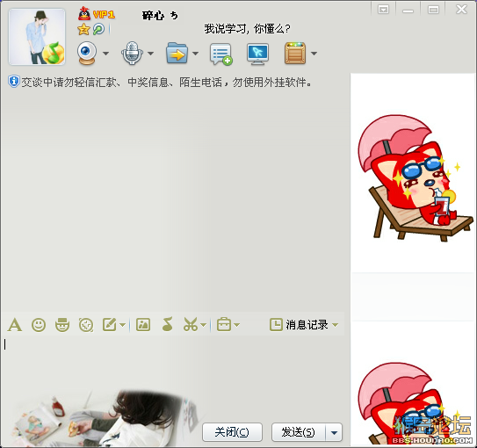The width and height of the screenshot is (477, 448).
Task: Open the emoticon smiley picker
Action: point(39,325)
